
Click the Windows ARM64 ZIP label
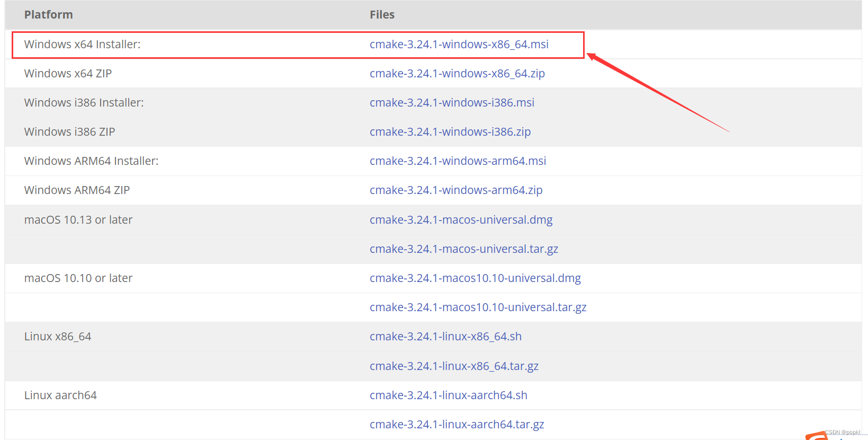tap(77, 190)
